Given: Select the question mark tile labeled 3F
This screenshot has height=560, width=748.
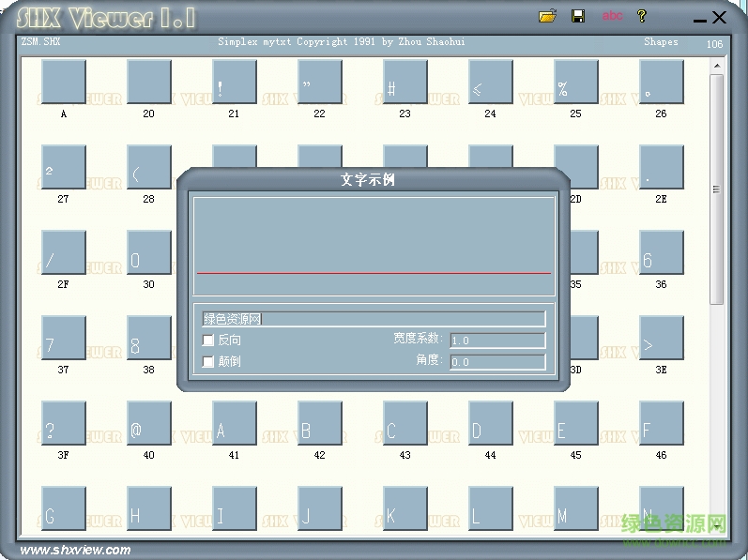Looking at the screenshot, I should click(64, 423).
